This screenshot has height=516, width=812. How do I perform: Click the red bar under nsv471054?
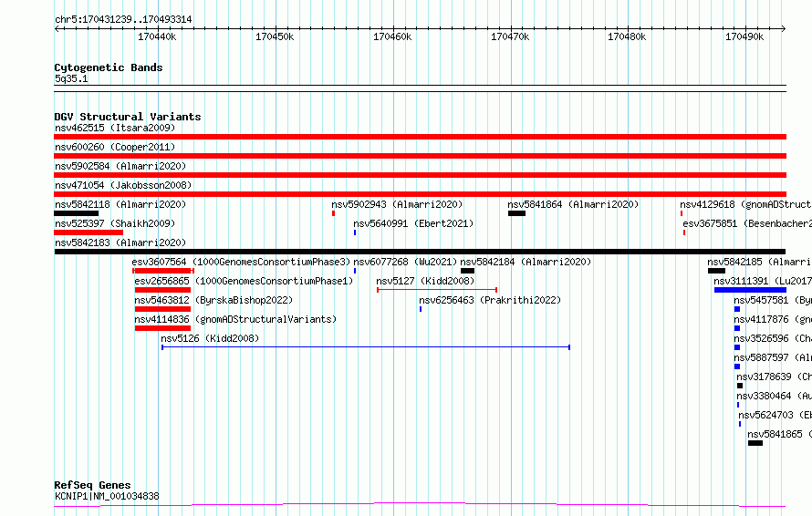point(420,194)
